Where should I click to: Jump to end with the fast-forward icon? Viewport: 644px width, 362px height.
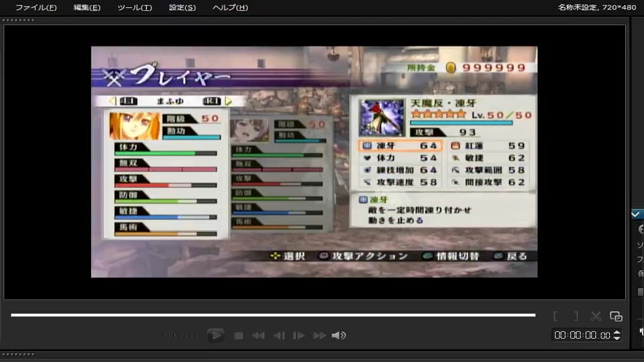tap(319, 336)
